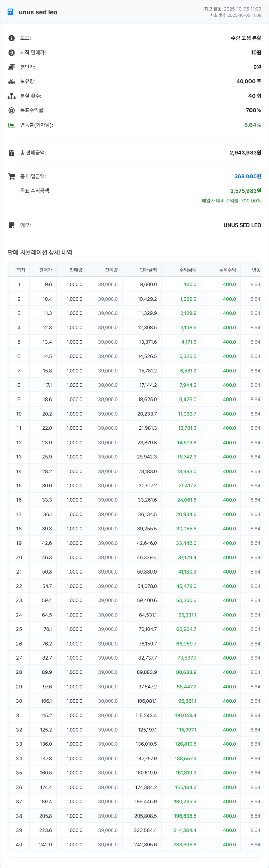Click the sticky note icon beside 메모

(x=12, y=225)
